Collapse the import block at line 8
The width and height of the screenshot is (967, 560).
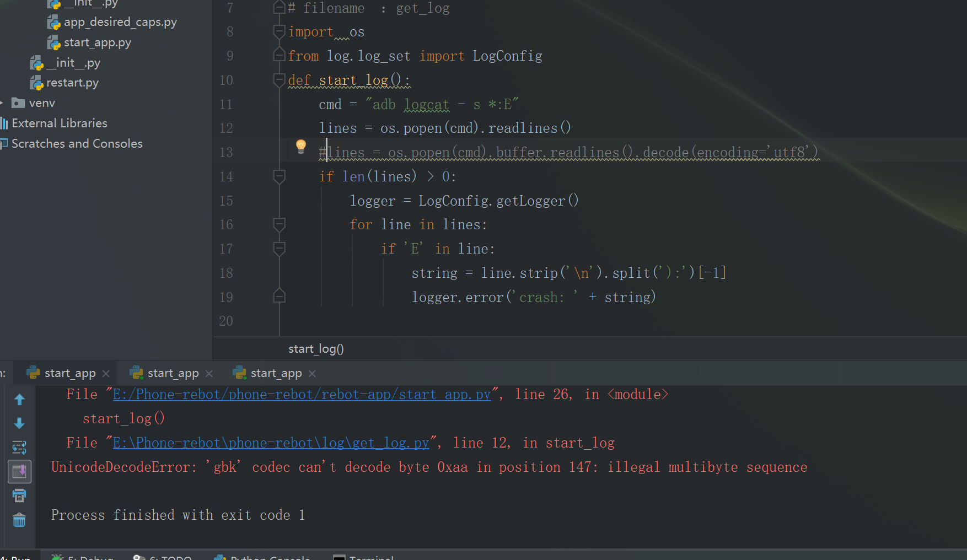coord(279,31)
